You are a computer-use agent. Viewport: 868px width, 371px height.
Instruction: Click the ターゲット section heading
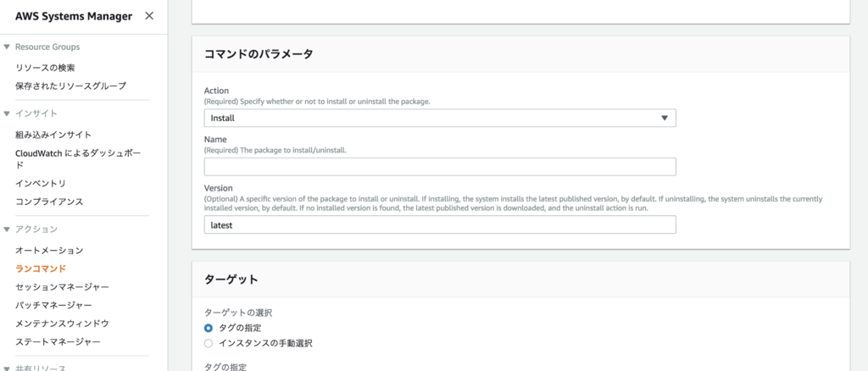pyautogui.click(x=231, y=280)
